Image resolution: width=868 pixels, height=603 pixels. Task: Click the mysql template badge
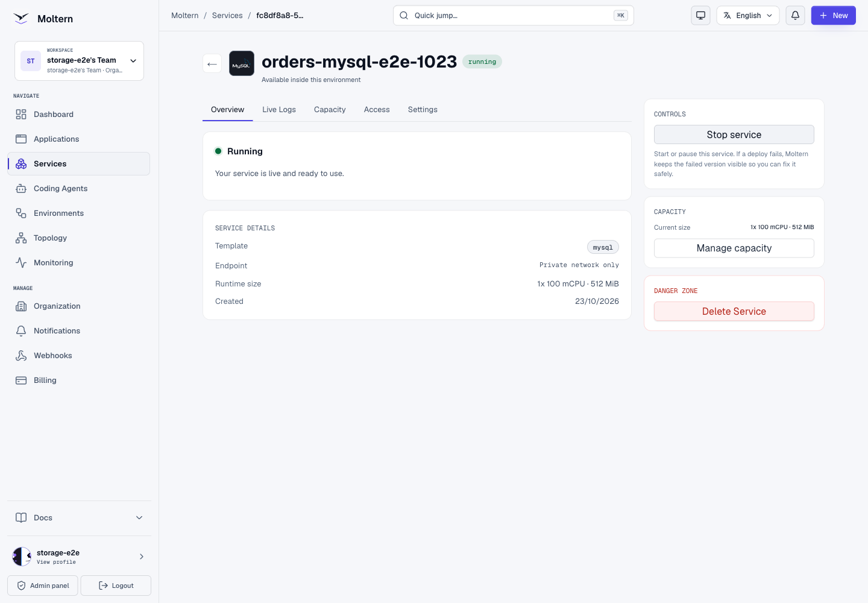coord(603,247)
